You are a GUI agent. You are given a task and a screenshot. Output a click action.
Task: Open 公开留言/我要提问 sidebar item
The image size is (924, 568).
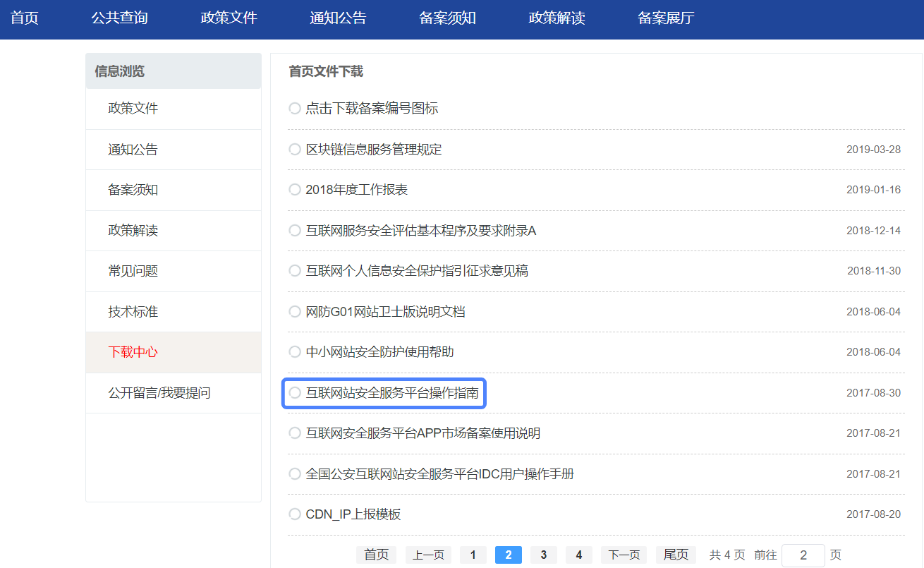tap(159, 393)
